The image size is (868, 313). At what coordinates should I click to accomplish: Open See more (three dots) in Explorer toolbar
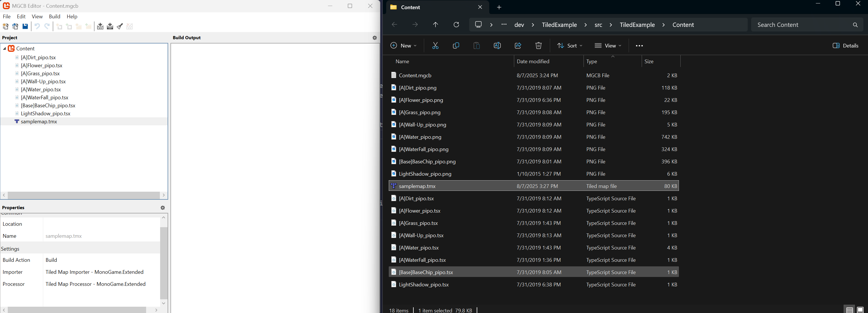click(x=639, y=46)
